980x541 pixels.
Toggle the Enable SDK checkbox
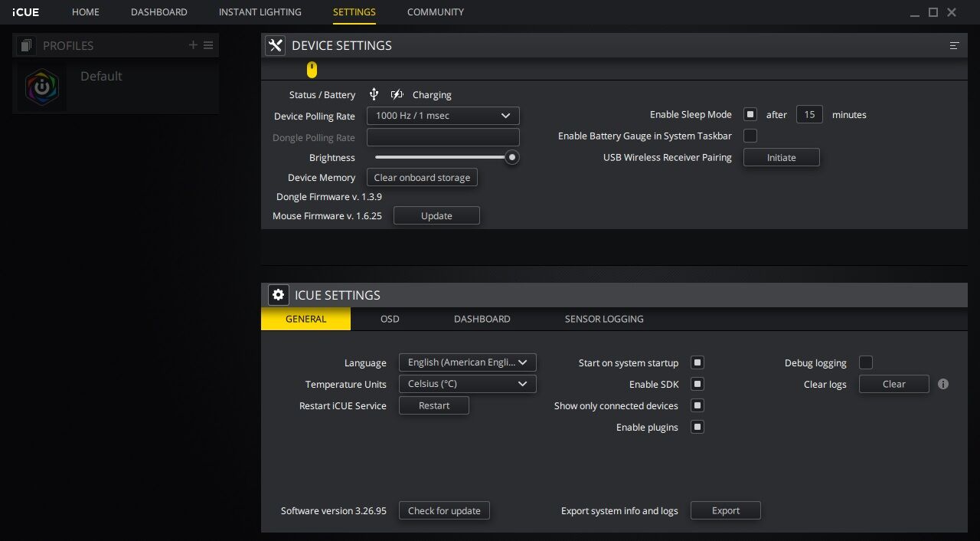coord(697,384)
